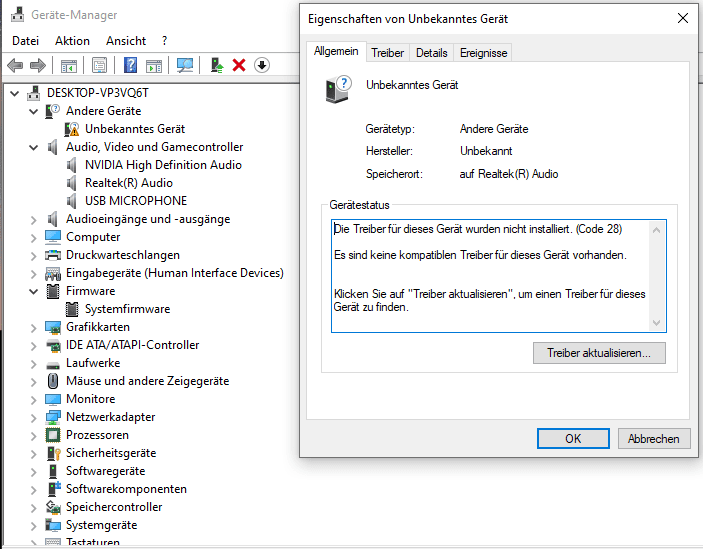Click the blue Help question mark toolbar icon

(x=130, y=65)
